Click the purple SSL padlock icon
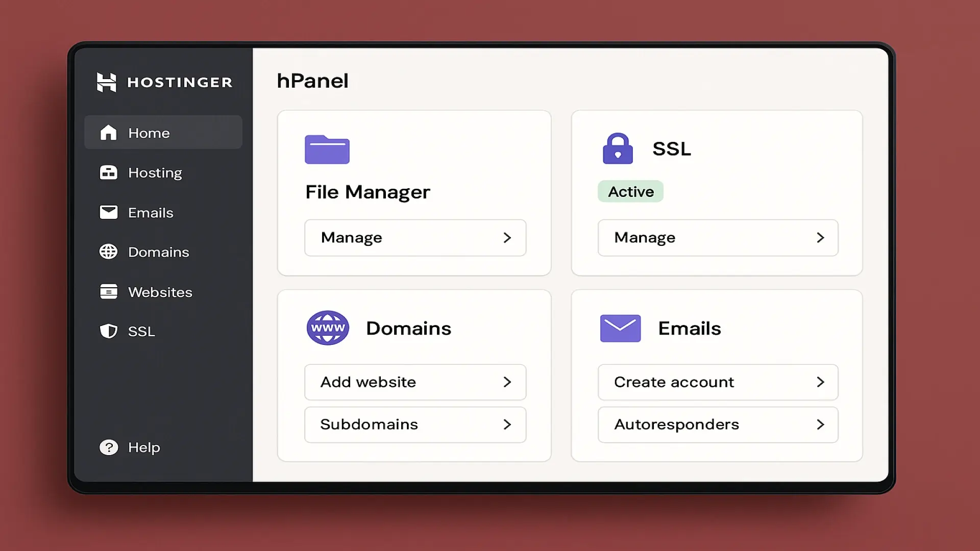This screenshot has width=980, height=551. 618,148
